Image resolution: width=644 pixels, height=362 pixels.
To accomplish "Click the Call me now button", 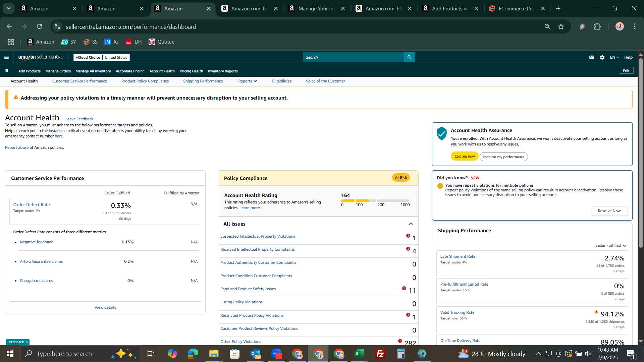I will click(x=465, y=156).
